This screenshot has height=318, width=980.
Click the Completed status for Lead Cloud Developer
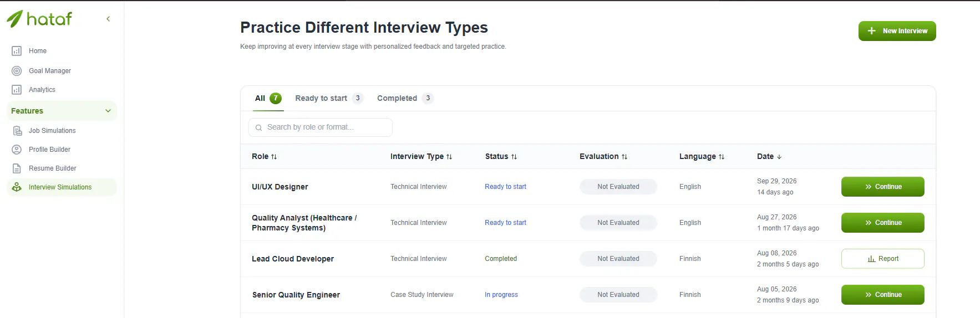[x=501, y=259]
